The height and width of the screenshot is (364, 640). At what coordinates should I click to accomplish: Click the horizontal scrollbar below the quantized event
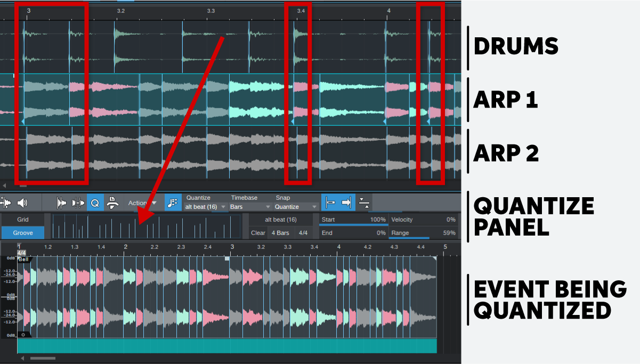pyautogui.click(x=43, y=359)
